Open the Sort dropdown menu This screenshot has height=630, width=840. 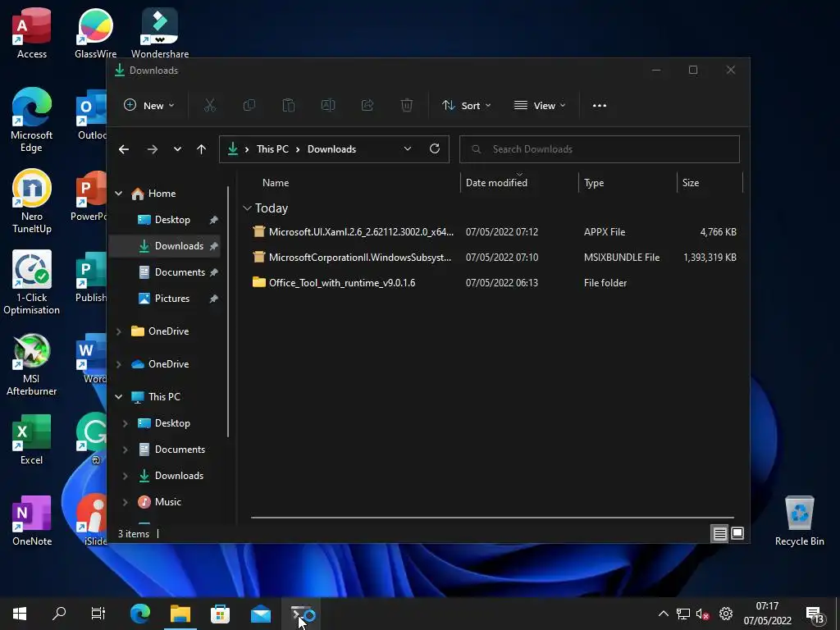(466, 106)
